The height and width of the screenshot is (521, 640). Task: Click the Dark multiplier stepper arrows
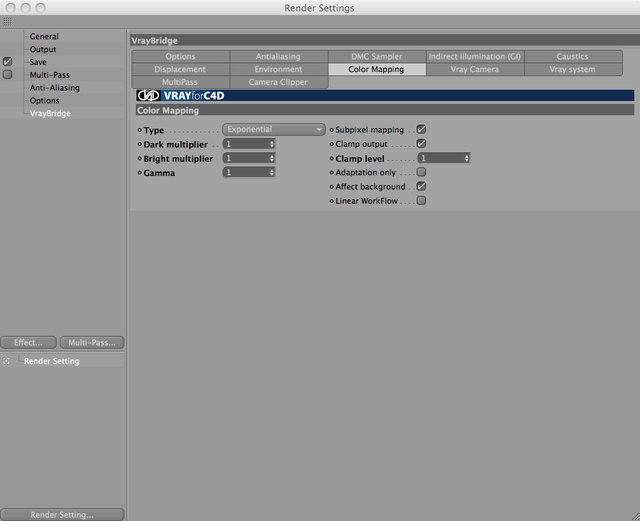272,144
